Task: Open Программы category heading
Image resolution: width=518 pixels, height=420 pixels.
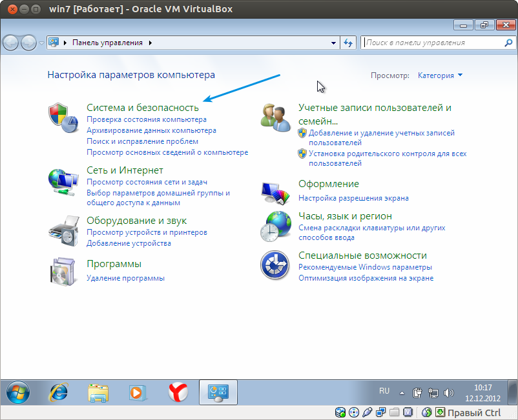Action: click(x=114, y=264)
